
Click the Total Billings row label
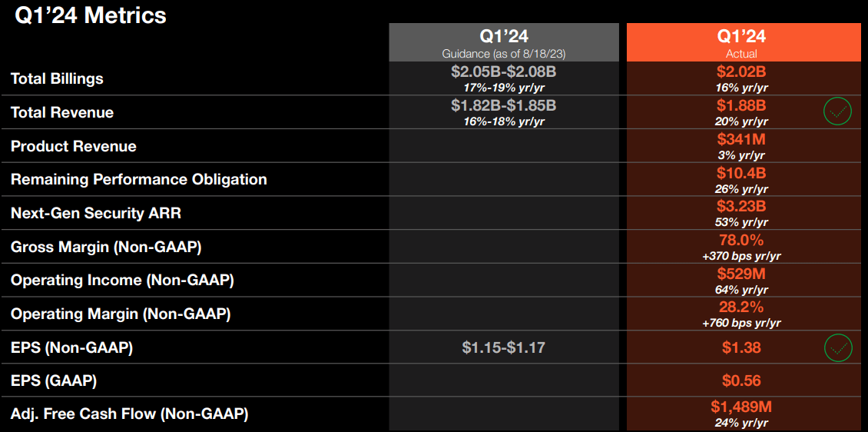(57, 78)
